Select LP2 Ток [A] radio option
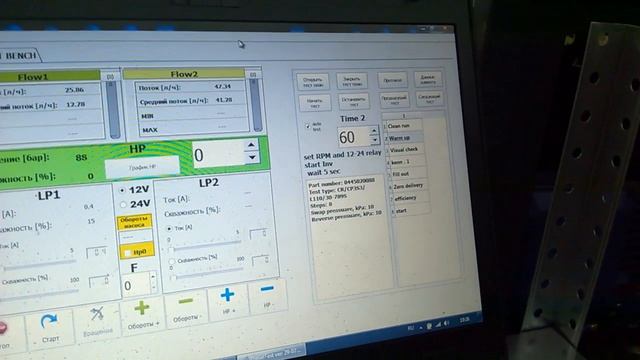Image resolution: width=640 pixels, height=360 pixels. point(169,229)
